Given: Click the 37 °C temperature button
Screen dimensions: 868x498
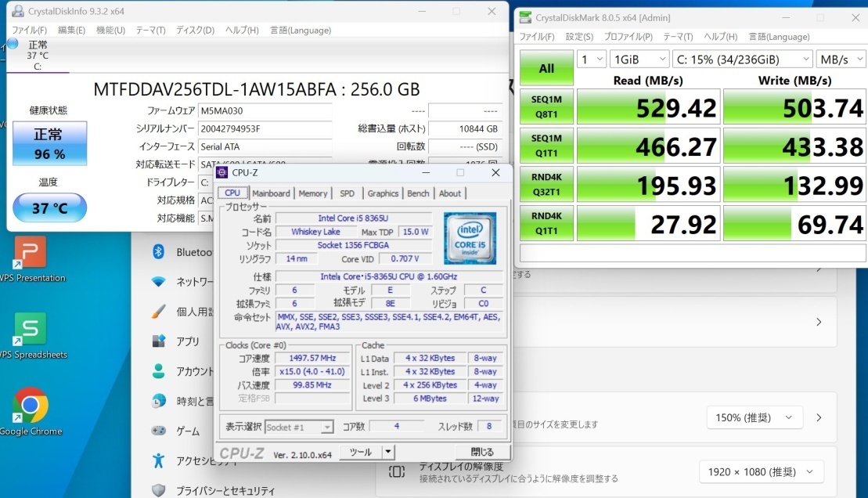Looking at the screenshot, I should 50,207.
